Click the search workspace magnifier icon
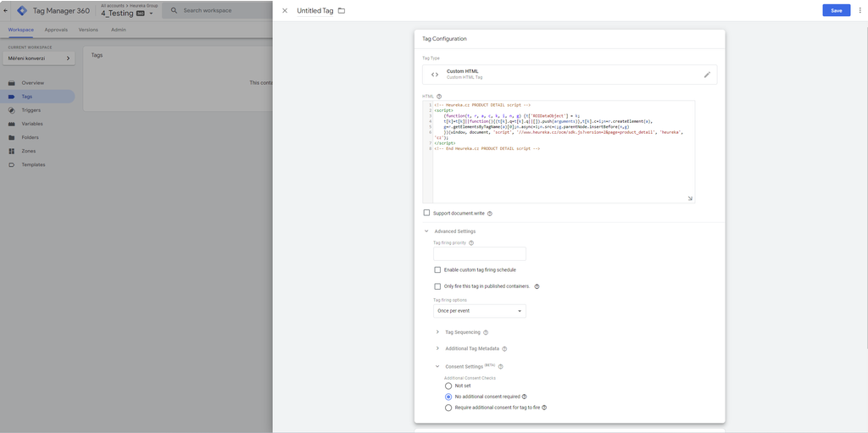 tap(174, 10)
